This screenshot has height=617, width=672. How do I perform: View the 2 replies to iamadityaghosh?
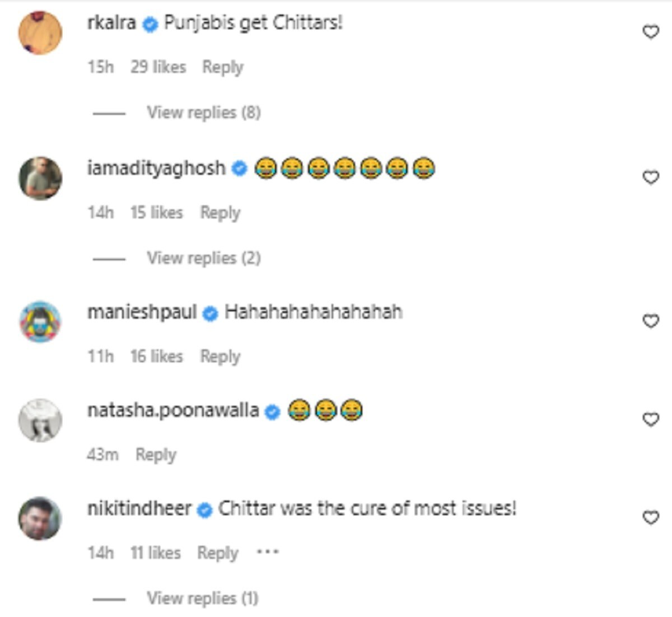pos(204,258)
